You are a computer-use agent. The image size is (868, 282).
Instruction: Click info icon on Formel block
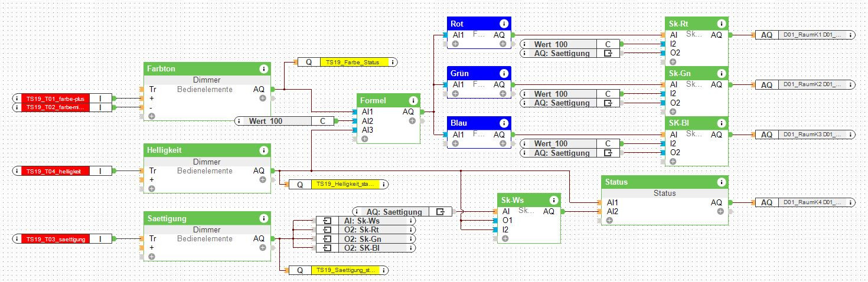(412, 100)
